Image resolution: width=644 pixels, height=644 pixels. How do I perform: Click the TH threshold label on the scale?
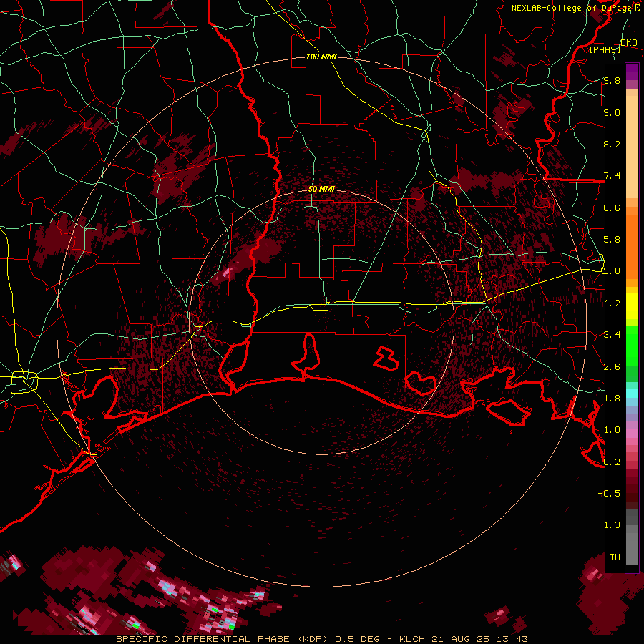615,557
